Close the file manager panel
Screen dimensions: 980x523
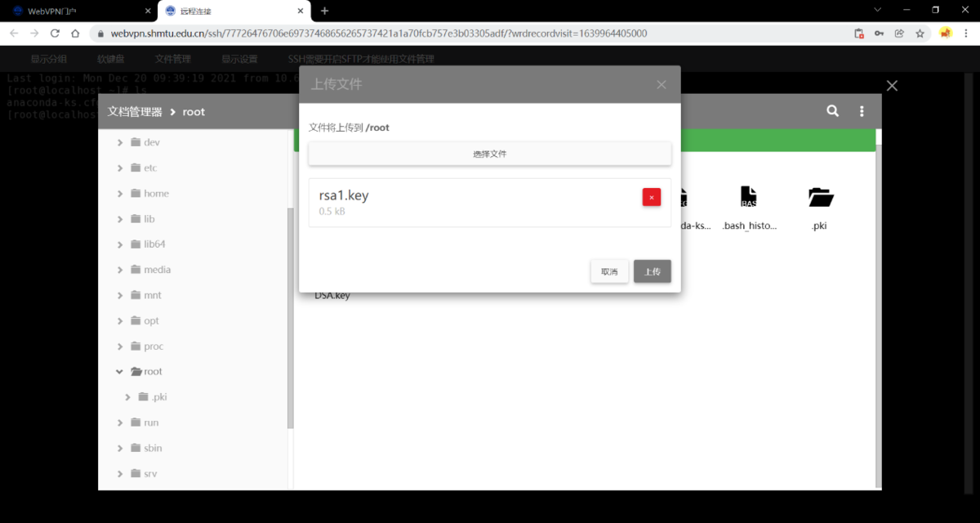click(x=892, y=86)
